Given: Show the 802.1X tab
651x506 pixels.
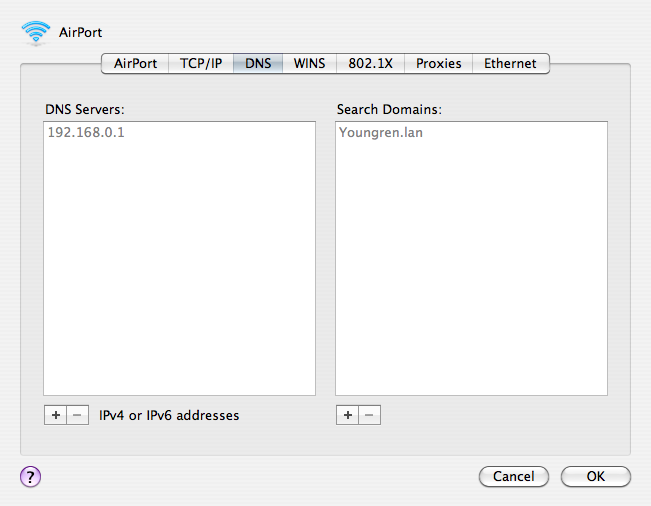Looking at the screenshot, I should click(370, 64).
